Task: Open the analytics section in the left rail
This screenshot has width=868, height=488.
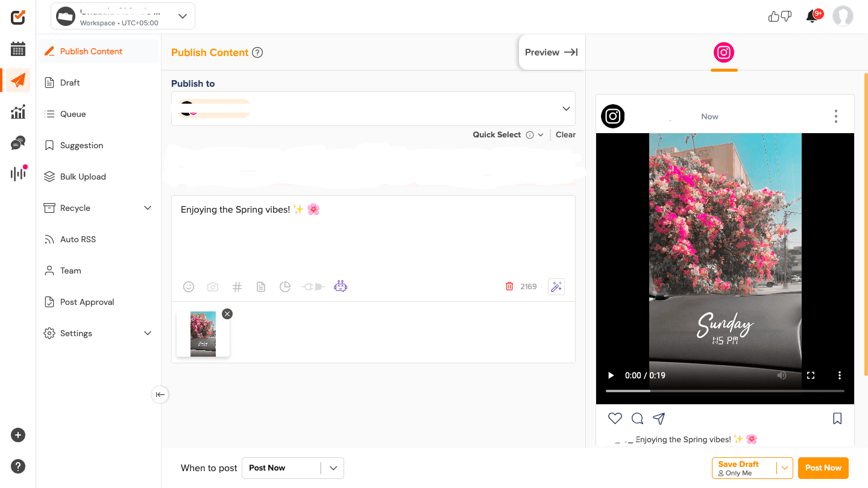Action: [x=17, y=111]
